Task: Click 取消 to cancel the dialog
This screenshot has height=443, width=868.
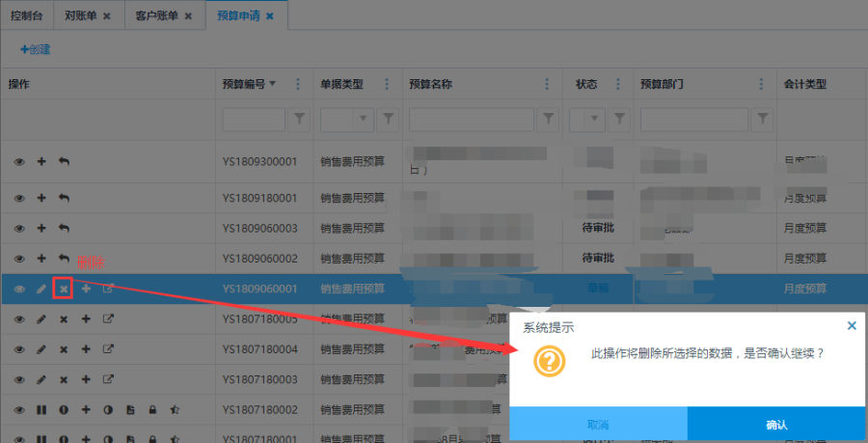Action: pos(598,425)
